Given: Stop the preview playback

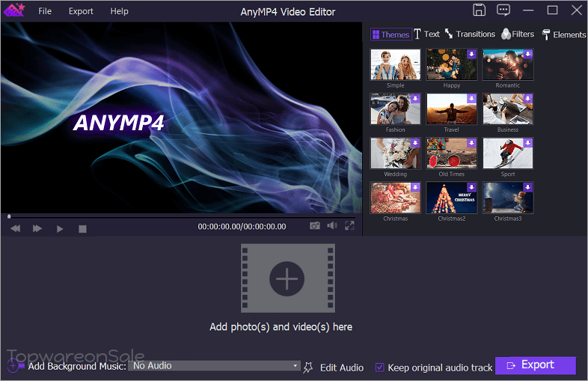Looking at the screenshot, I should (x=82, y=229).
